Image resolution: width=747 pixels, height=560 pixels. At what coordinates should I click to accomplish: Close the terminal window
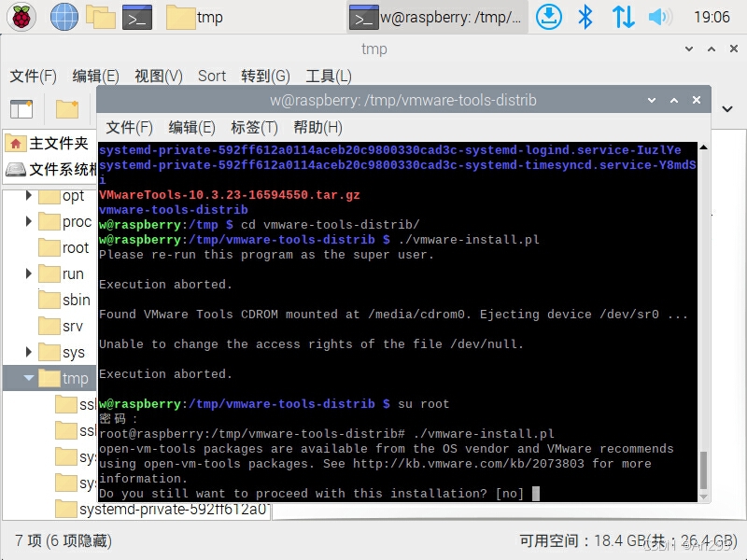[x=697, y=100]
